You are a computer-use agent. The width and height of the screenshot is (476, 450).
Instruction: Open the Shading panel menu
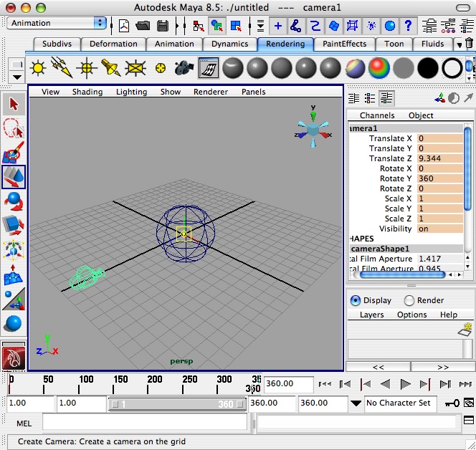coord(87,92)
